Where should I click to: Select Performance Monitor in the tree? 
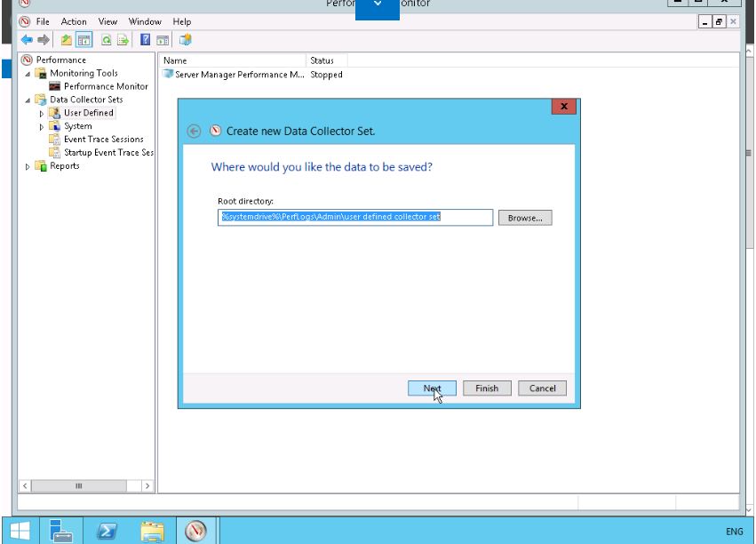106,86
